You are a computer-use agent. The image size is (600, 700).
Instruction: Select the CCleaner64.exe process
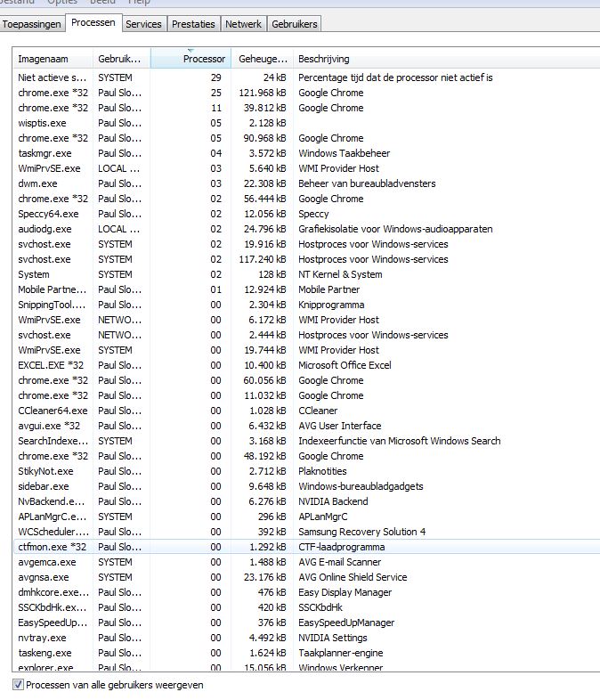306,411
